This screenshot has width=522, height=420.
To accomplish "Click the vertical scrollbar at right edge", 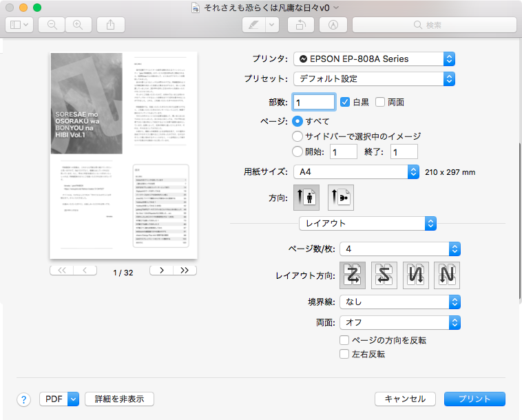I will [x=520, y=221].
